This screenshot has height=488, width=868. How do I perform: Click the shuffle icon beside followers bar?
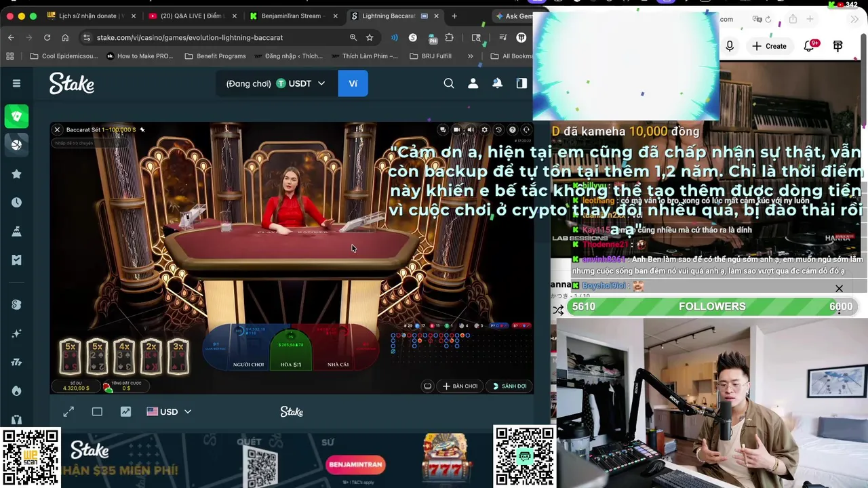(x=558, y=310)
